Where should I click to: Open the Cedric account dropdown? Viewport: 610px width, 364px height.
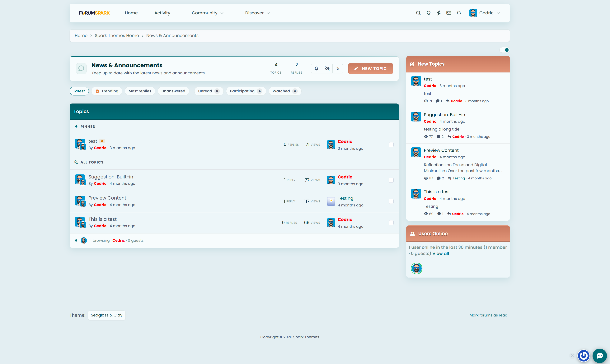[485, 13]
